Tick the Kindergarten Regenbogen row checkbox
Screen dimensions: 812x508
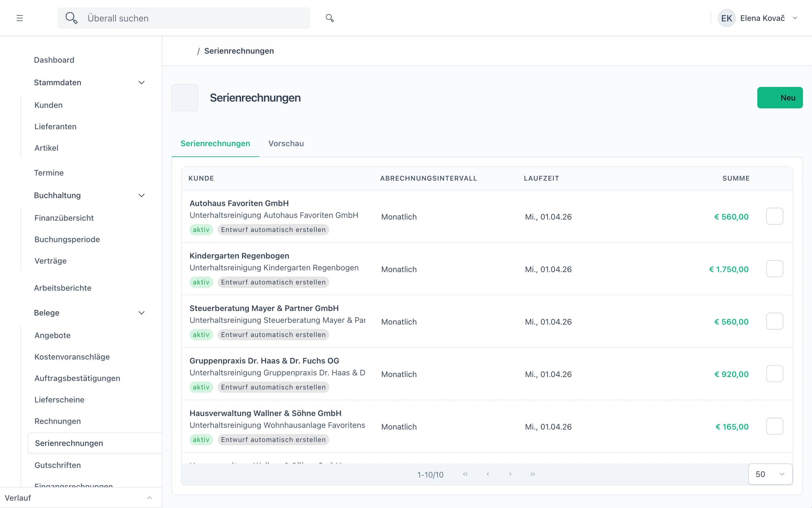775,269
